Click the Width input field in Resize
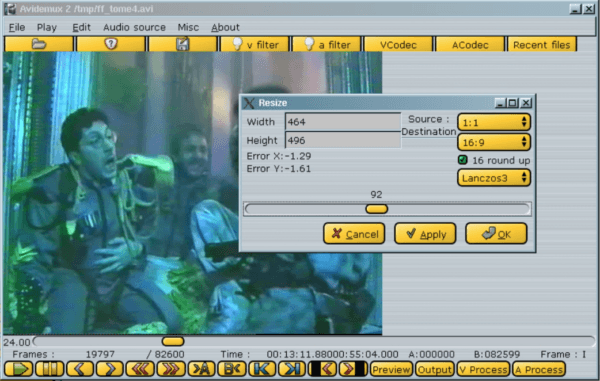Viewport: 600px width, 381px height. coord(343,122)
